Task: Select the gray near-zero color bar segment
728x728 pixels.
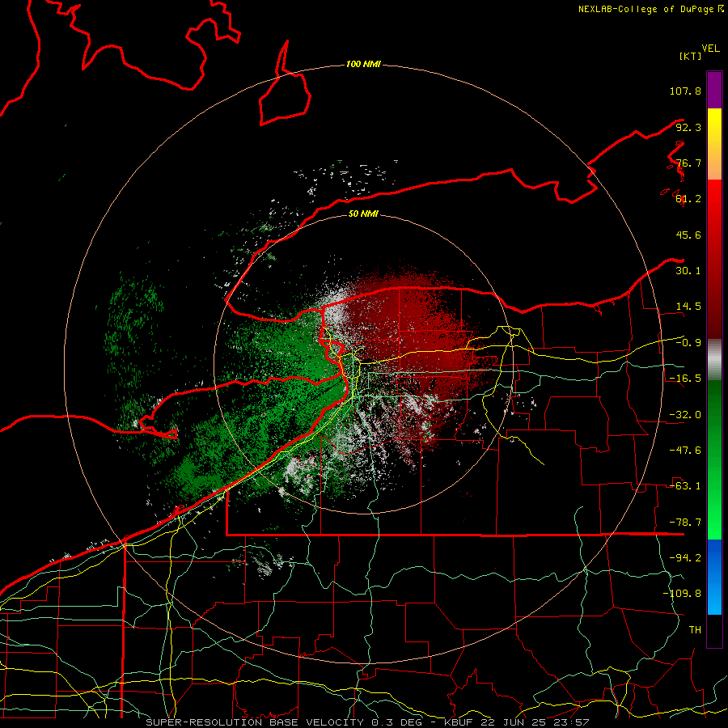Action: (714, 360)
